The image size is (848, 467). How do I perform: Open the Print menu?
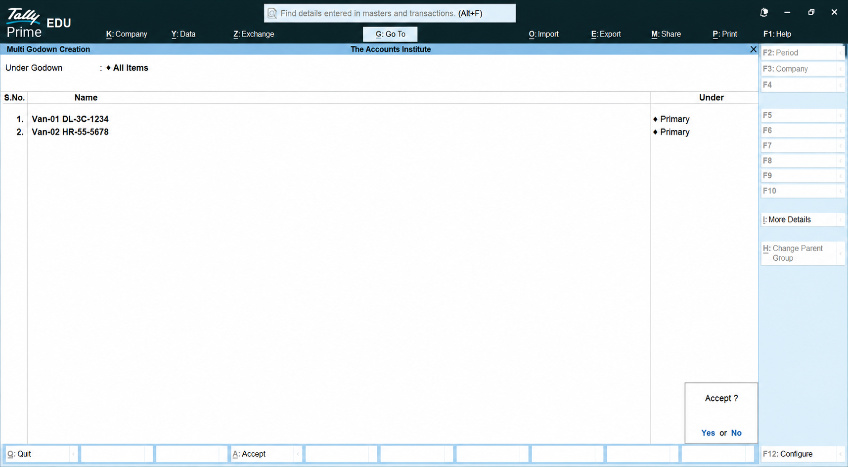[725, 34]
